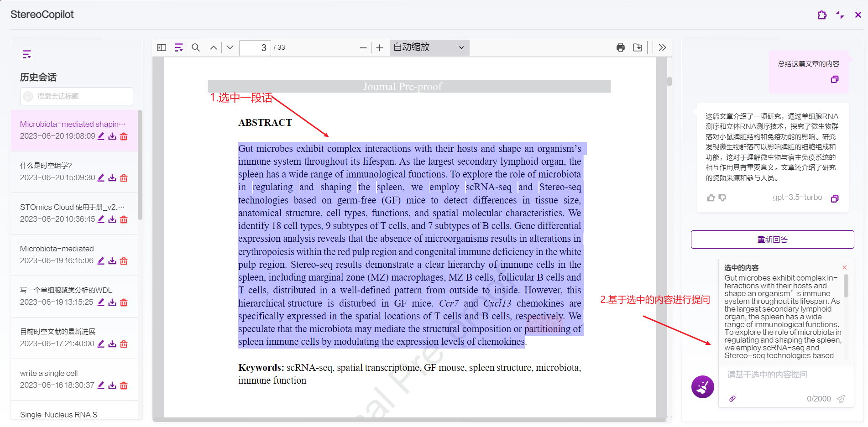Image resolution: width=868 pixels, height=427 pixels.
Task: Delete the write a single cell conversation
Action: point(124,385)
